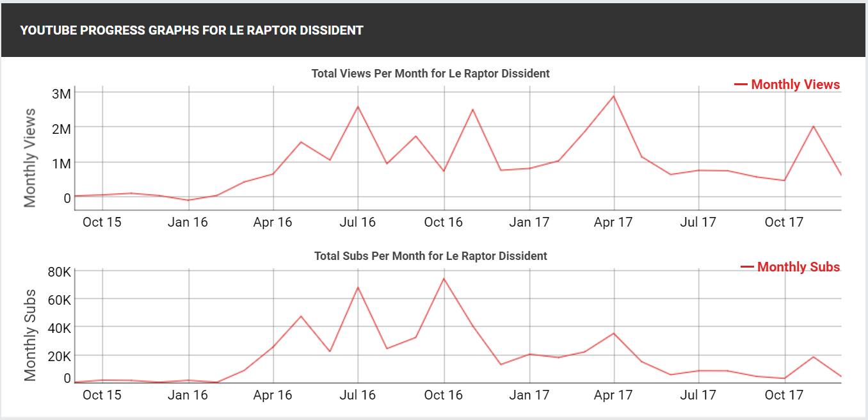Click the July 2016 peak on the subs line
Screen dimensions: 868x420
pyautogui.click(x=358, y=287)
